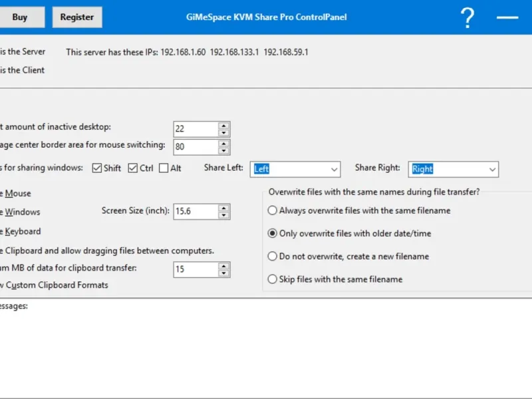Click the Custom Clipboard Formats option

54,285
